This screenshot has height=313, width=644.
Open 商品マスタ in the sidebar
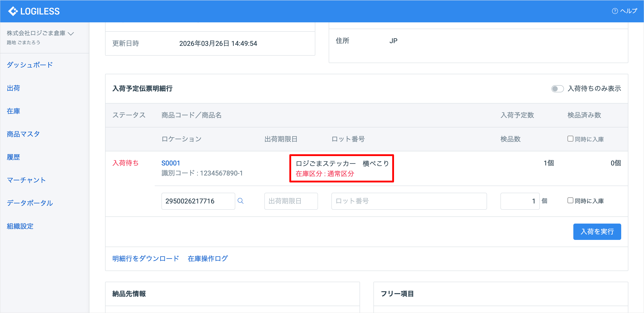(23, 134)
